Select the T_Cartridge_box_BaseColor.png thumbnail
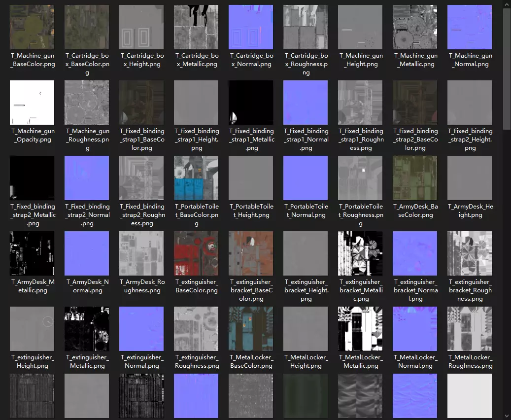Screen dimensions: 511x420 tap(87, 27)
